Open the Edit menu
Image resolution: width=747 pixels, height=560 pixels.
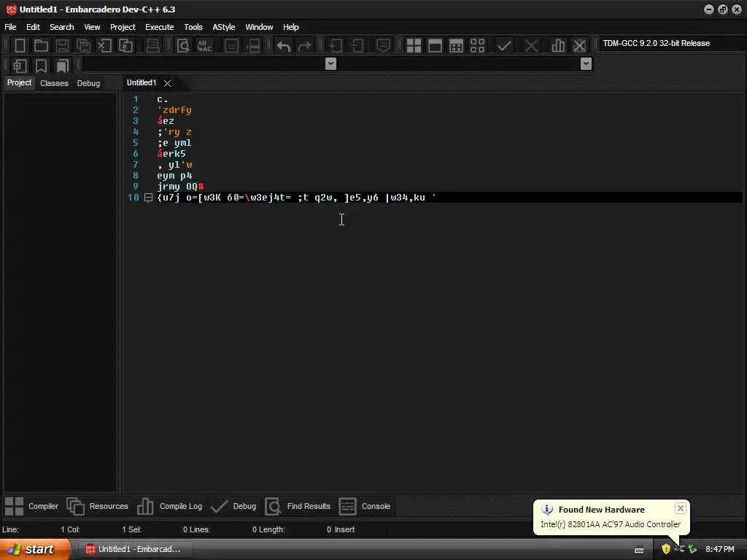[33, 27]
